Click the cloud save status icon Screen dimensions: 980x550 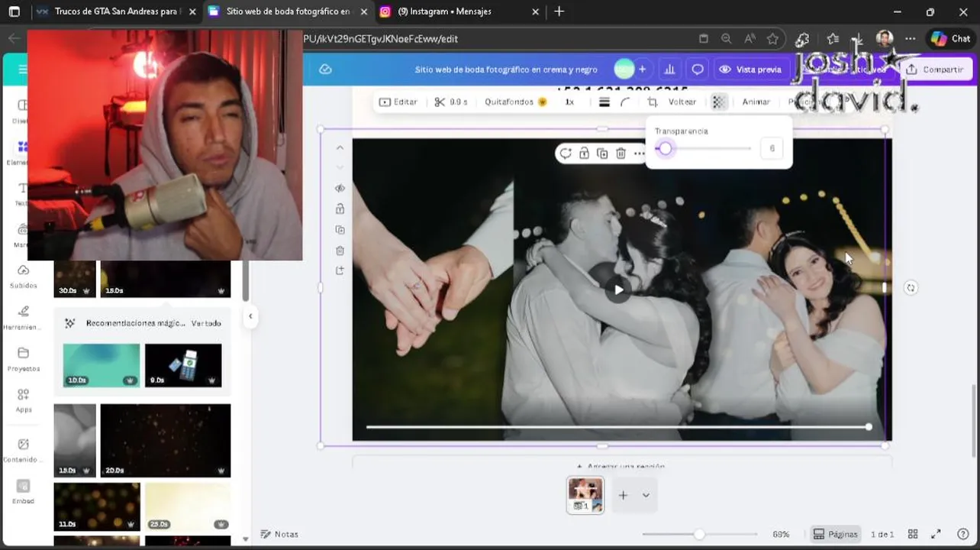pyautogui.click(x=325, y=70)
